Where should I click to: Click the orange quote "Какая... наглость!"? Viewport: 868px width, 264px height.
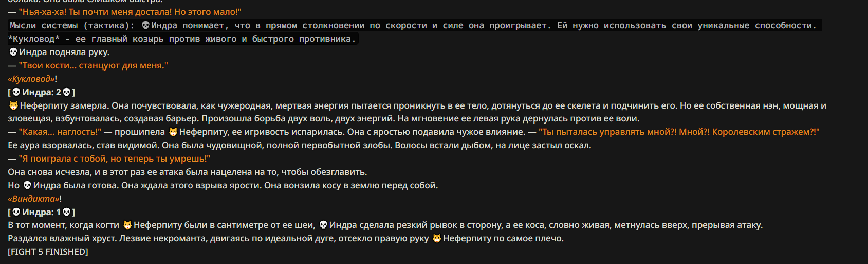click(60, 132)
